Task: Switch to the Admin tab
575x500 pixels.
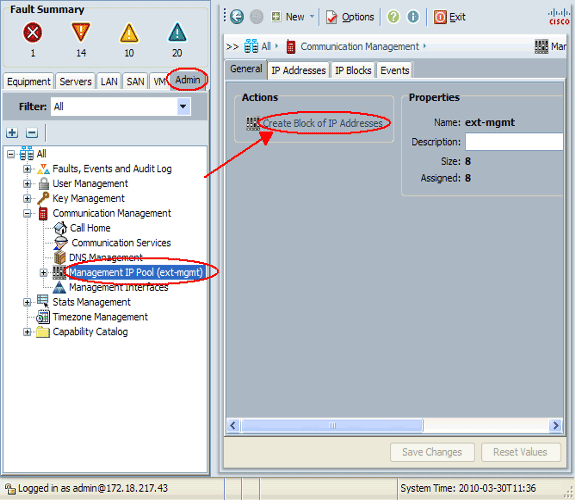Action: pyautogui.click(x=187, y=80)
